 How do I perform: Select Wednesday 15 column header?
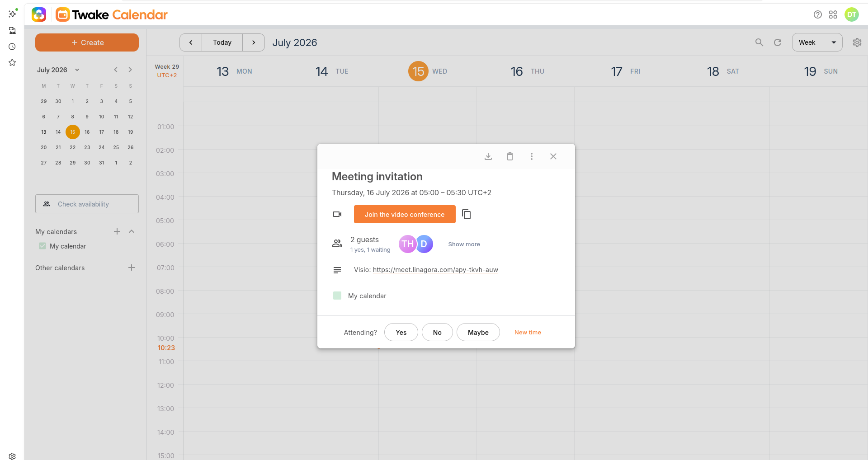428,71
